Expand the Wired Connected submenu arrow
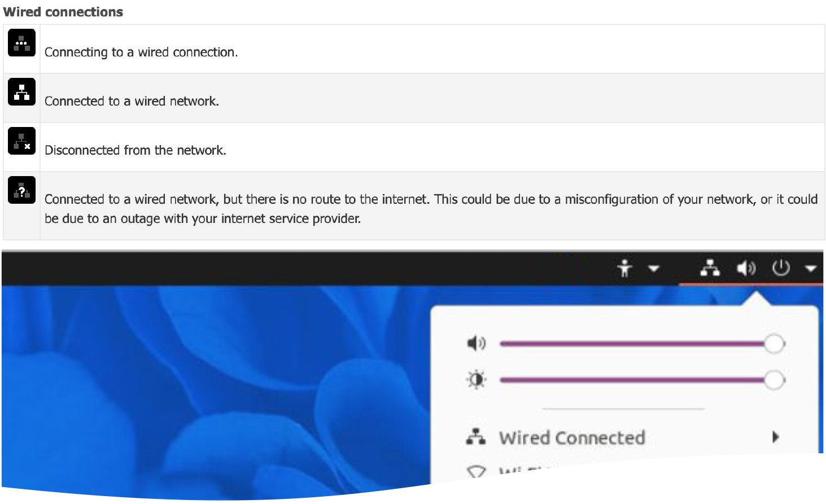 (x=776, y=437)
